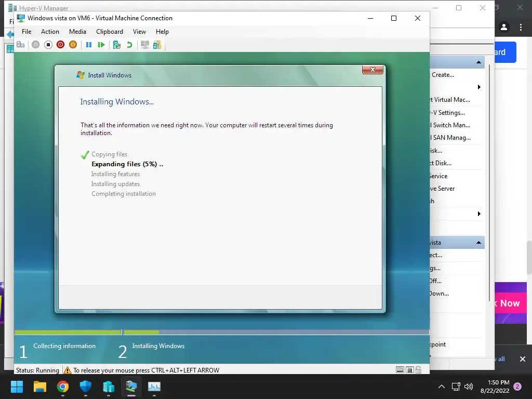Open the browser profile account icon
This screenshot has height=399, width=532.
504,27
